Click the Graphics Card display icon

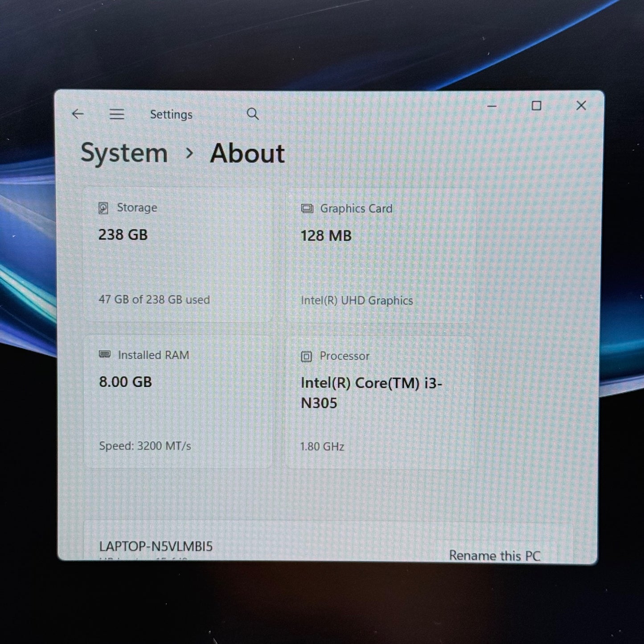[x=307, y=208]
